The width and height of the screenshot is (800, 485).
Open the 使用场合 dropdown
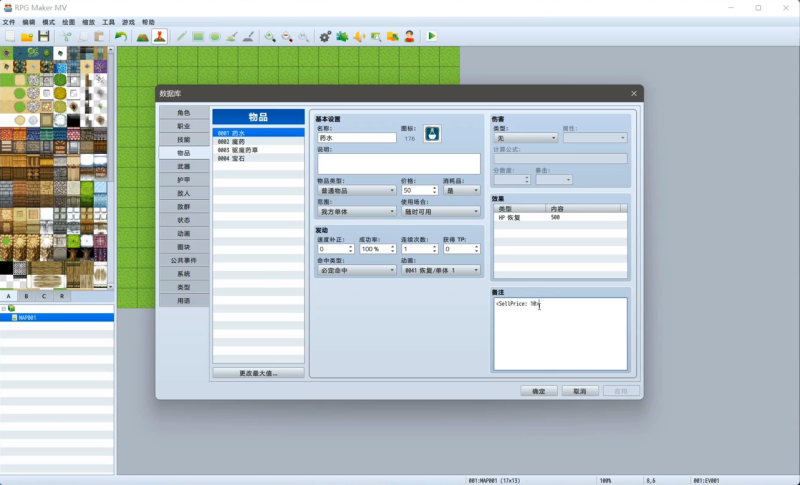440,211
